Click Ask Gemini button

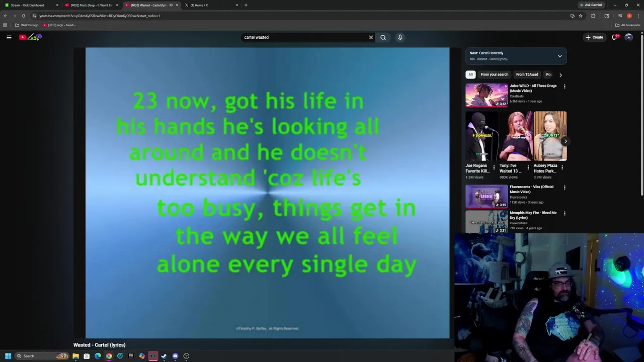coord(591,5)
